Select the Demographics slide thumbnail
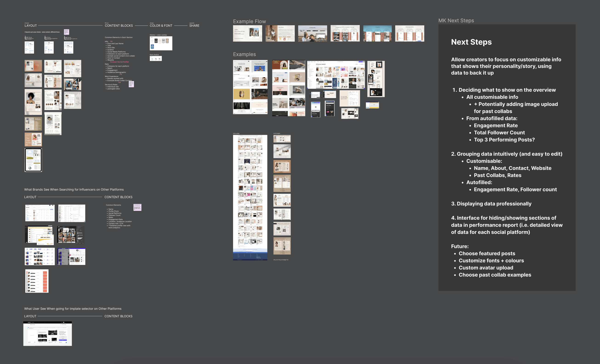Screen dimensions: 600x364 click(x=409, y=33)
